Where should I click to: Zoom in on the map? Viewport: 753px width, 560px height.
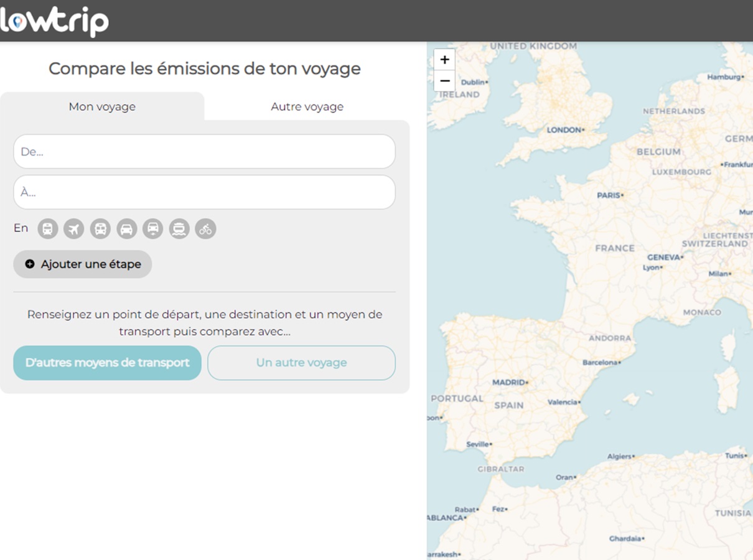[x=444, y=60]
